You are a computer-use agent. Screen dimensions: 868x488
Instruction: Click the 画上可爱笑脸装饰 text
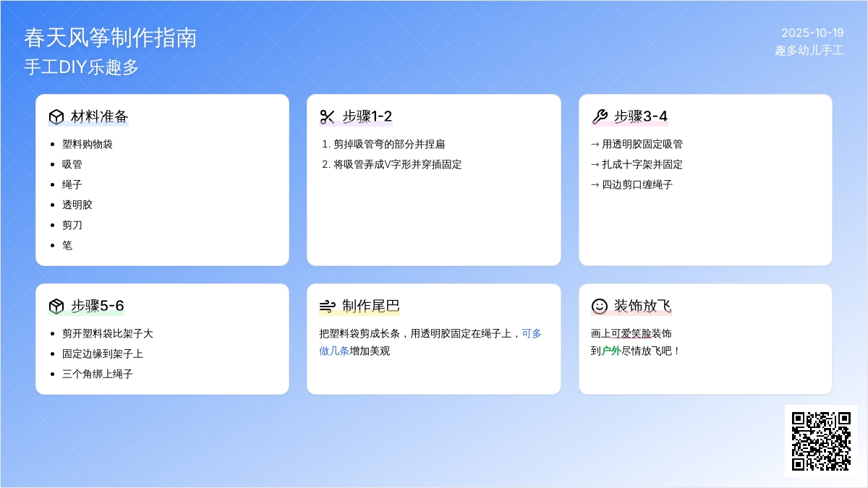[x=631, y=333]
